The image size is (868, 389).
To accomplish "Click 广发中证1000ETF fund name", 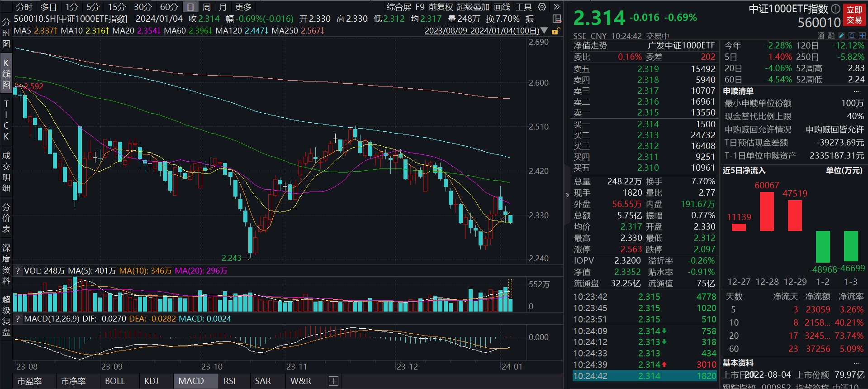I will tap(682, 45).
